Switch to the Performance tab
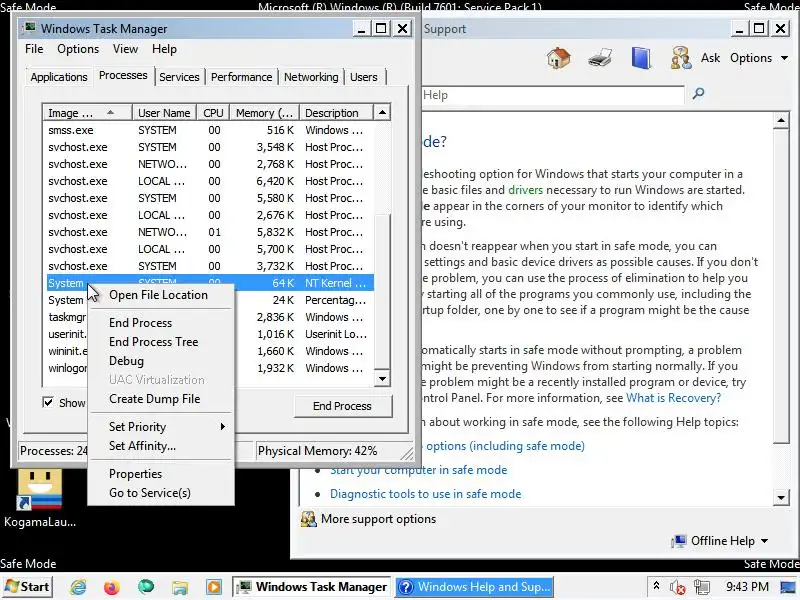The width and height of the screenshot is (800, 600). pos(241,77)
